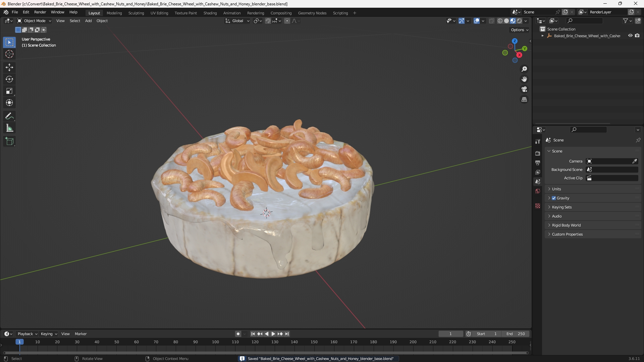Screen dimensions: 644x362
Task: Disable Baked_Brie collection in renders camera icon
Action: 637,36
